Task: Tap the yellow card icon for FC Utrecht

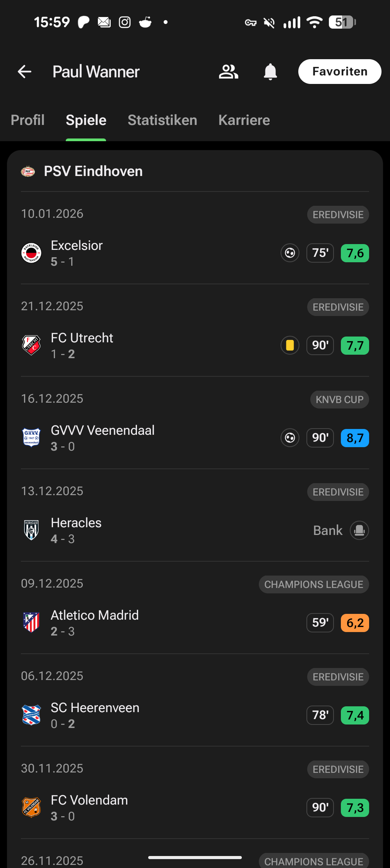Action: (290, 345)
